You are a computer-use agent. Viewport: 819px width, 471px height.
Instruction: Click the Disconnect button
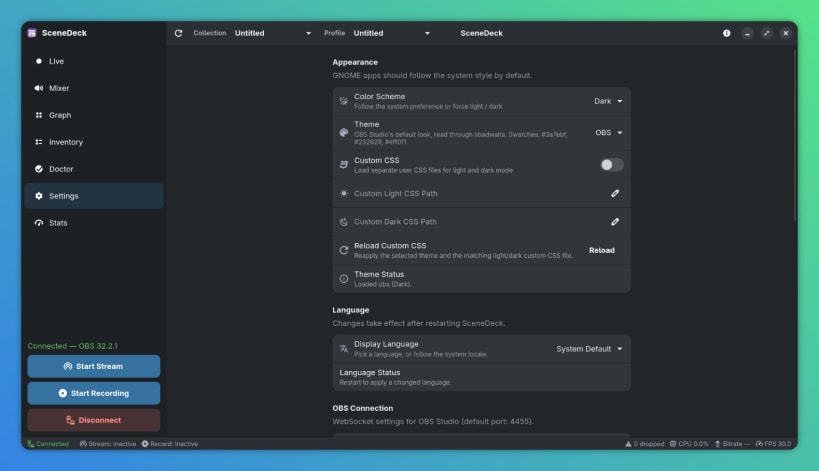click(x=94, y=420)
